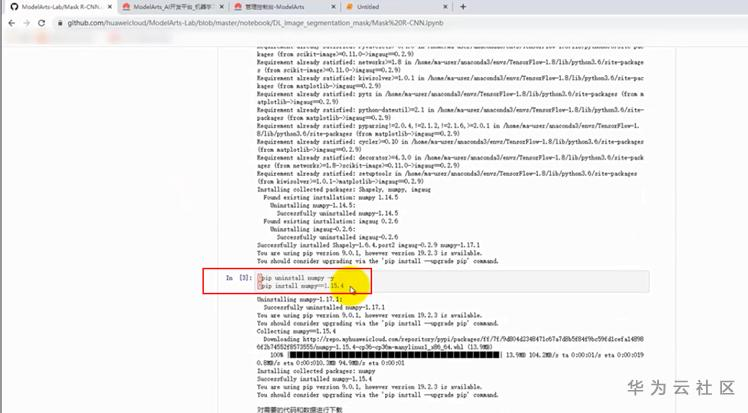Close the ModelArts-Lab/Mask R-CNN tab
748x413 pixels.
click(110, 7)
